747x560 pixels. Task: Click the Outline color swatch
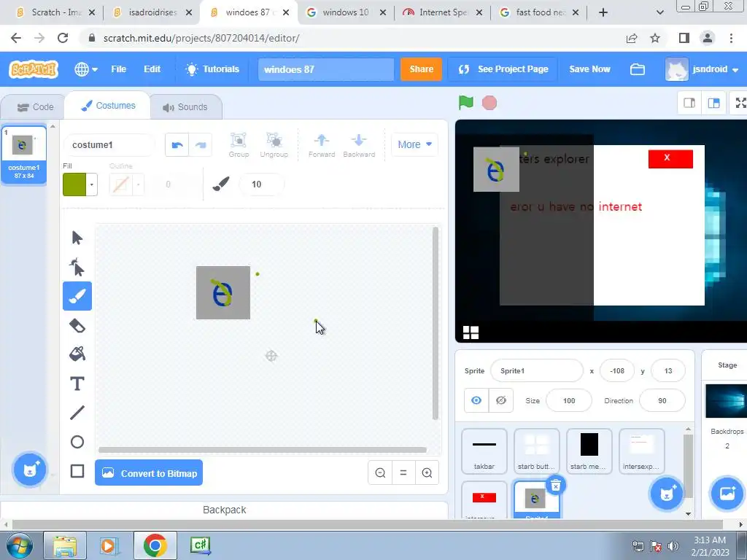click(121, 184)
